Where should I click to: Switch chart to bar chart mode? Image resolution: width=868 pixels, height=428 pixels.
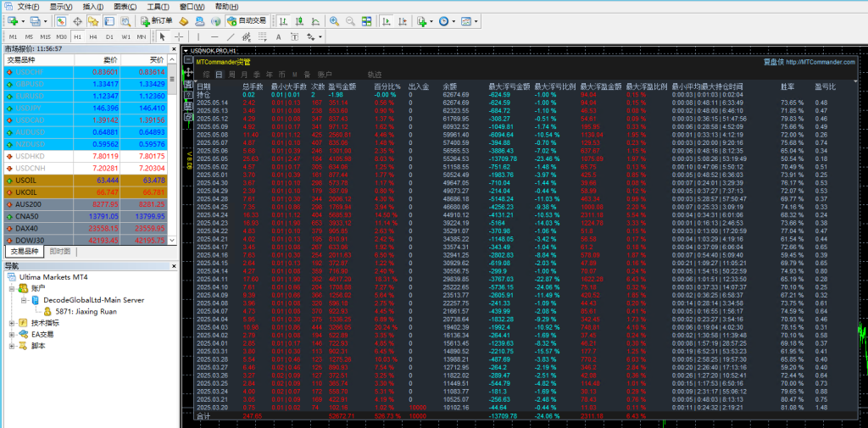click(x=283, y=21)
